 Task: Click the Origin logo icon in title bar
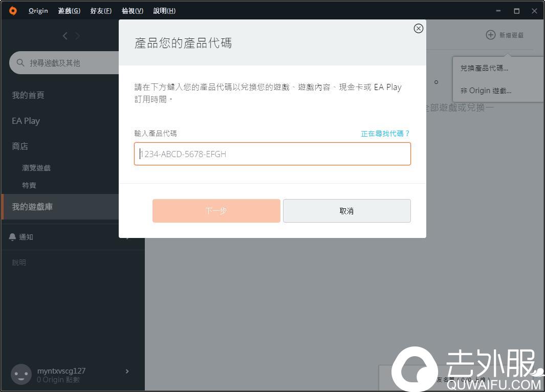point(13,11)
